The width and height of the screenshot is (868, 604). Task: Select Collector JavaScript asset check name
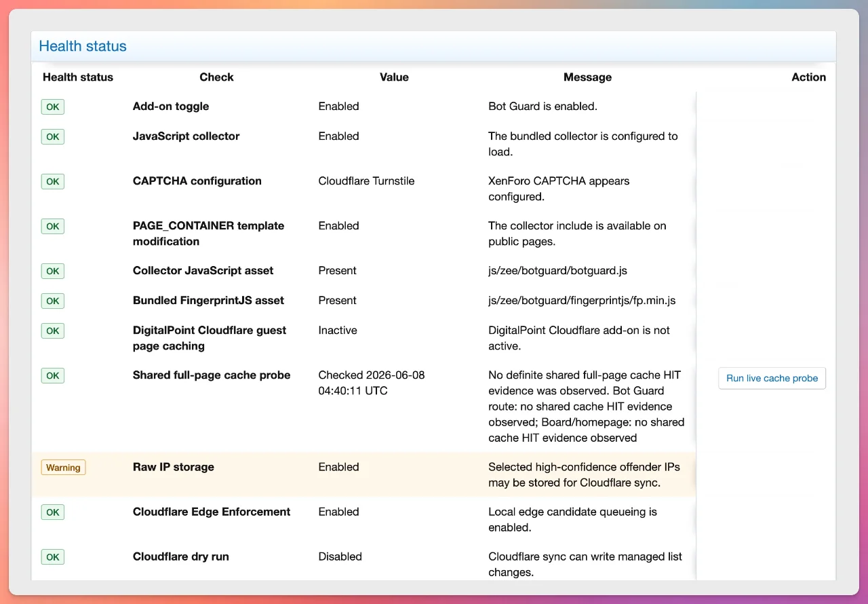click(203, 270)
